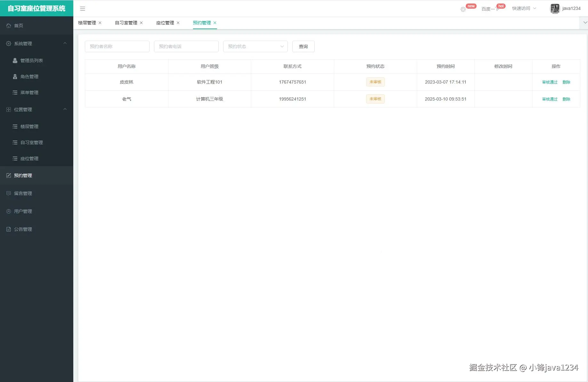Open 角色管理 in the sidebar
The image size is (588, 382).
[36, 77]
